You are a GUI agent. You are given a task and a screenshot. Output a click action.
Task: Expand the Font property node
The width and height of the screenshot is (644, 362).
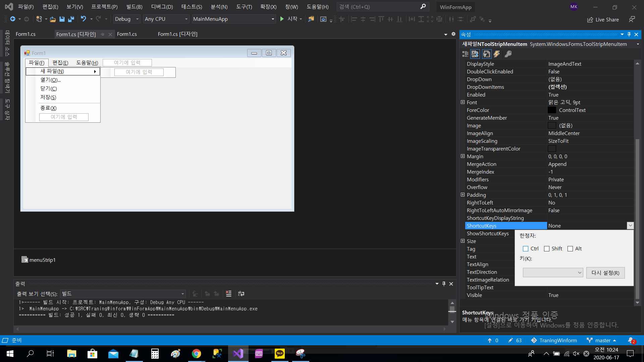463,102
